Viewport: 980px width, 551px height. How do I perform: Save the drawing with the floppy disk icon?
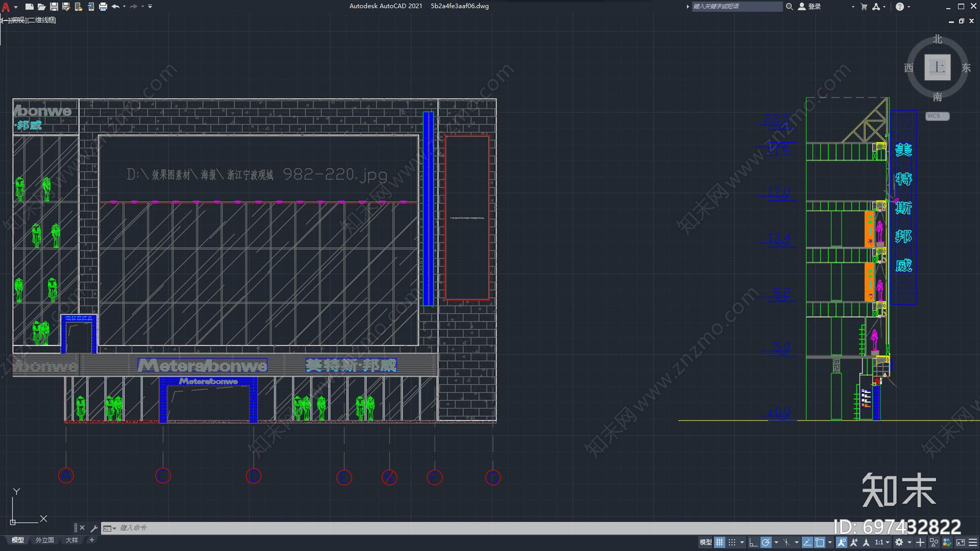[54, 7]
